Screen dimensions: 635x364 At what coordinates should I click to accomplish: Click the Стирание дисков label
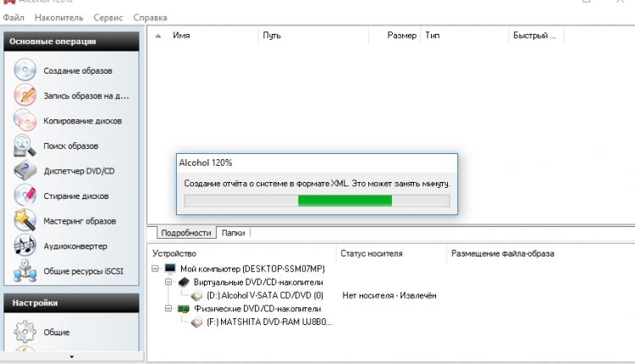pos(76,196)
